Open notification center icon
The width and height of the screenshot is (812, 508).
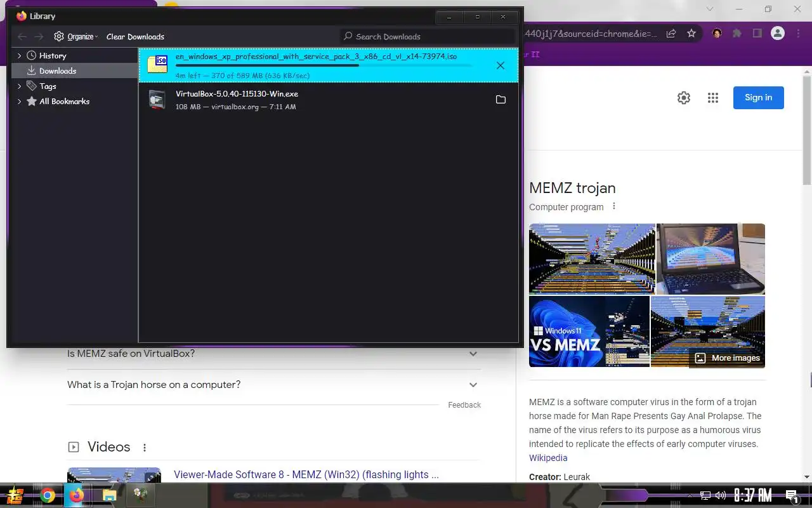coord(792,496)
